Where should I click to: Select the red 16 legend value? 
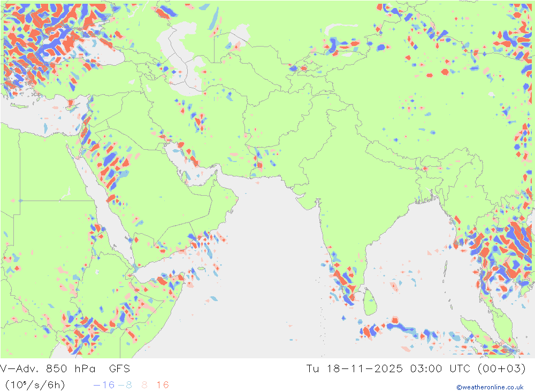163,385
